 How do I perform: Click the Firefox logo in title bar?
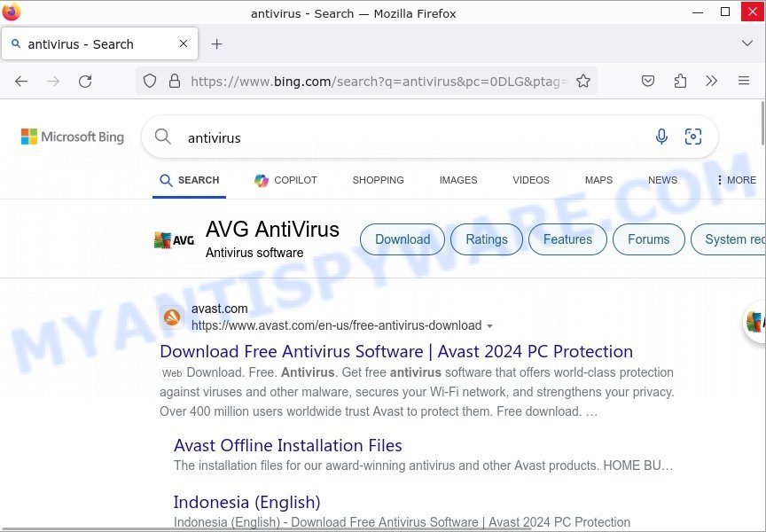click(x=11, y=12)
